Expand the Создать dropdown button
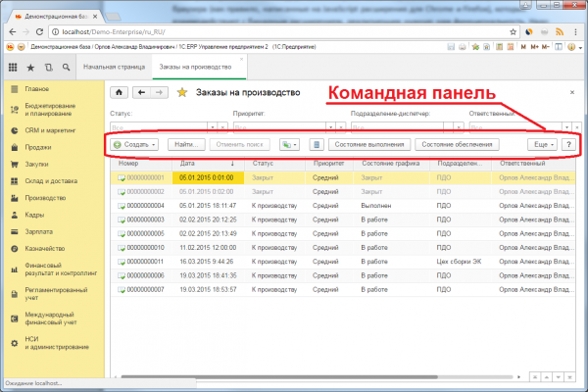 [x=135, y=144]
